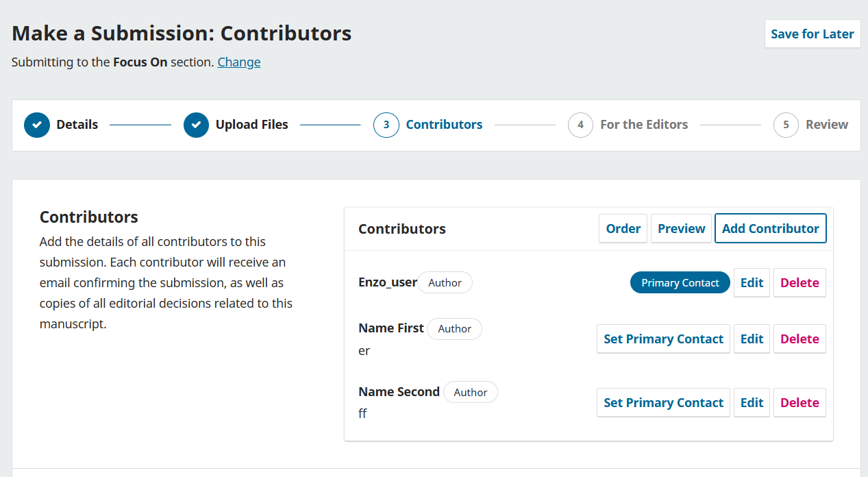
Task: Click the Upload Files checkmark icon
Action: (x=196, y=125)
